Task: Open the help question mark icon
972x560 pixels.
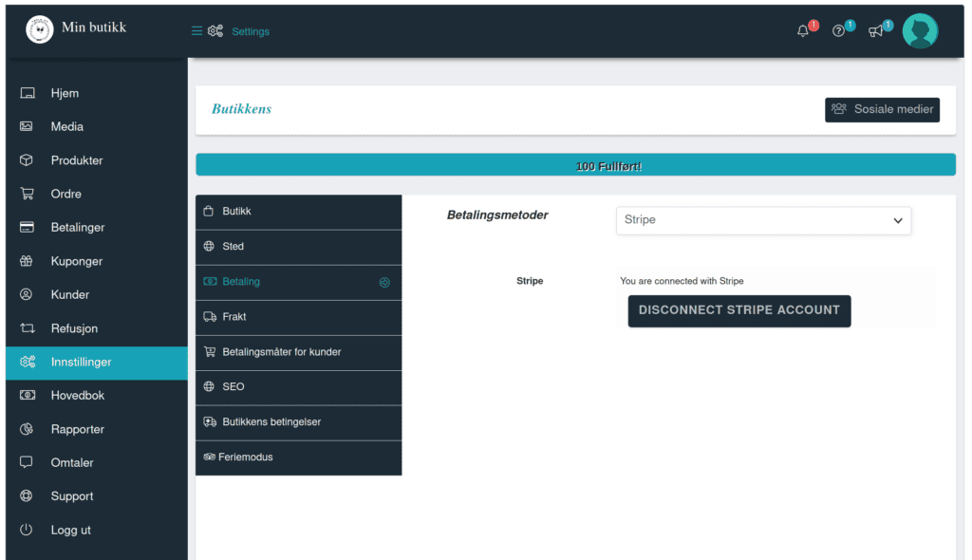Action: click(x=838, y=31)
